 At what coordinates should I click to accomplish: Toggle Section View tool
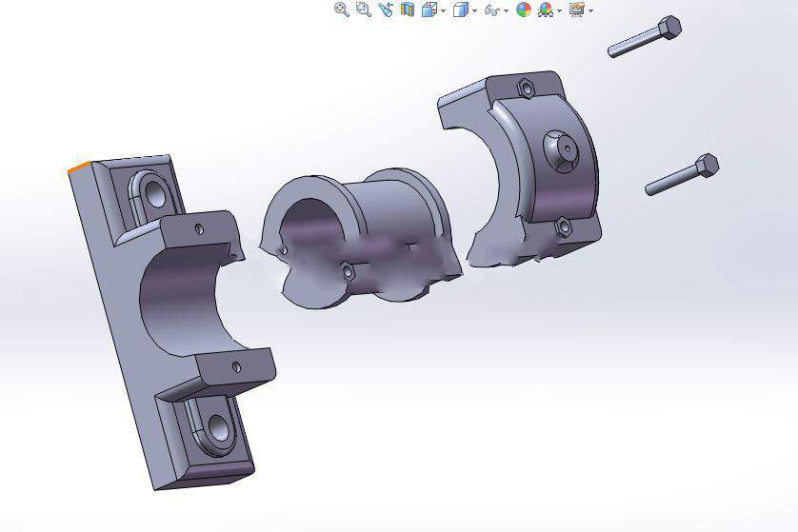coord(408,10)
